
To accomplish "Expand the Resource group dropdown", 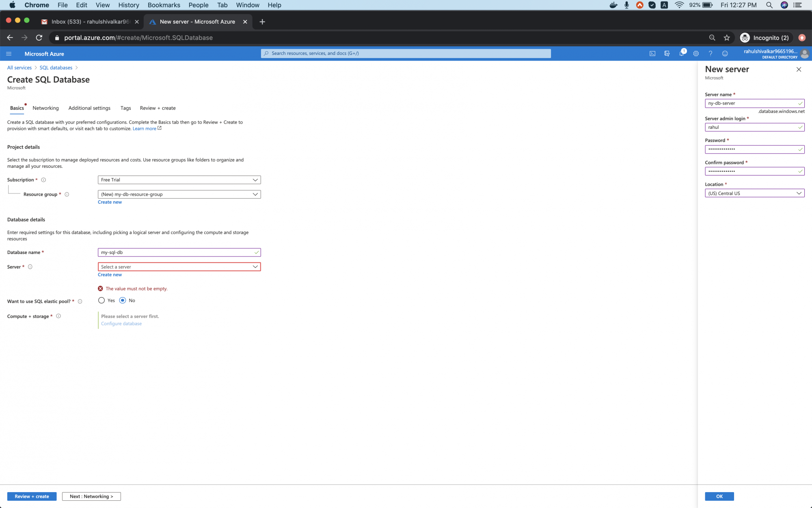I will [179, 194].
